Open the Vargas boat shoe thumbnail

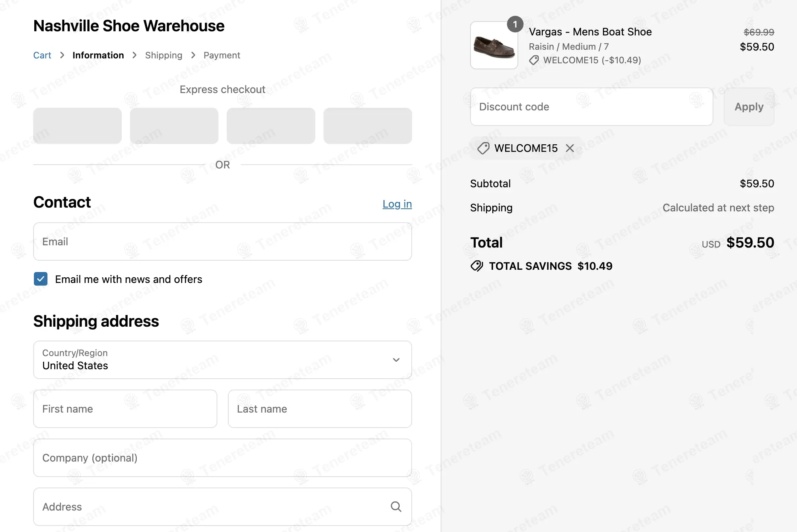tap(494, 47)
